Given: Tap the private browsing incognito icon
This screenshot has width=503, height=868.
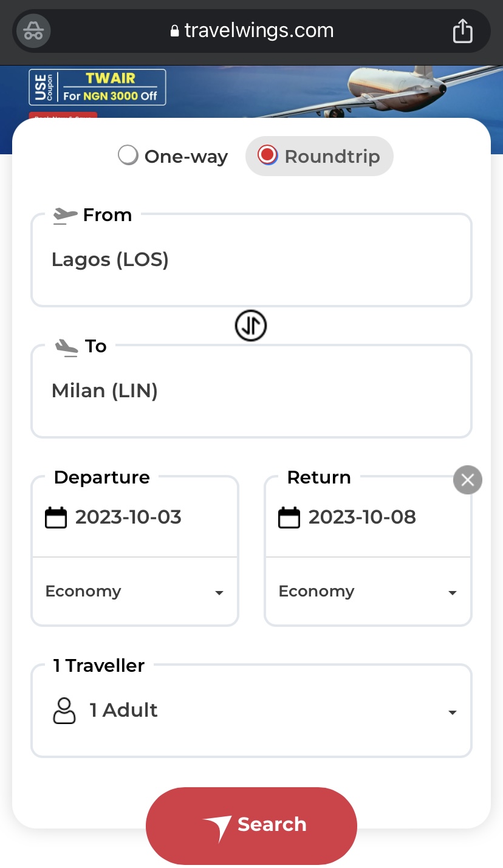Looking at the screenshot, I should click(x=33, y=31).
